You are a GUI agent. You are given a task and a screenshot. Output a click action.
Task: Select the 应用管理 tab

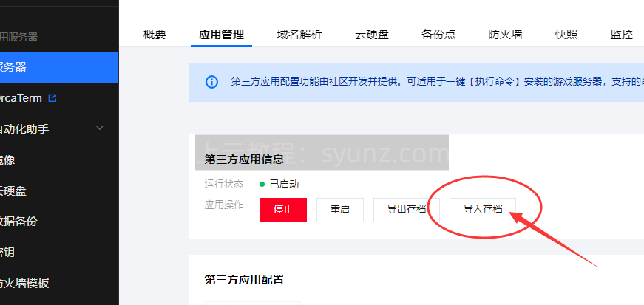(x=221, y=35)
